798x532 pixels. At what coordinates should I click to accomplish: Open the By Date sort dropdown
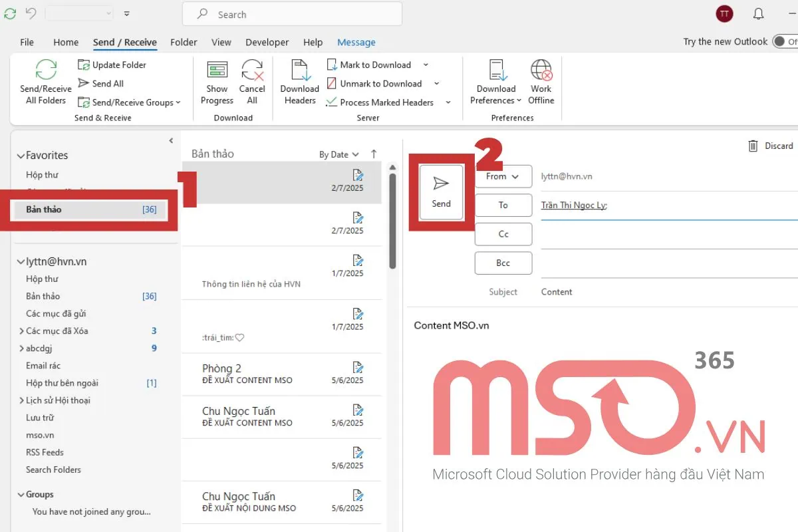click(x=338, y=154)
